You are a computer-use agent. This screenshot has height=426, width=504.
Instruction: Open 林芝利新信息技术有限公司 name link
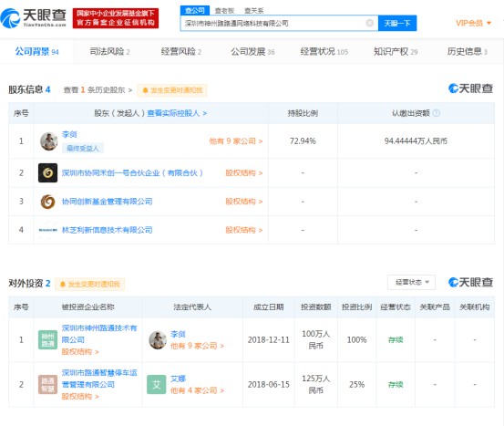107,230
